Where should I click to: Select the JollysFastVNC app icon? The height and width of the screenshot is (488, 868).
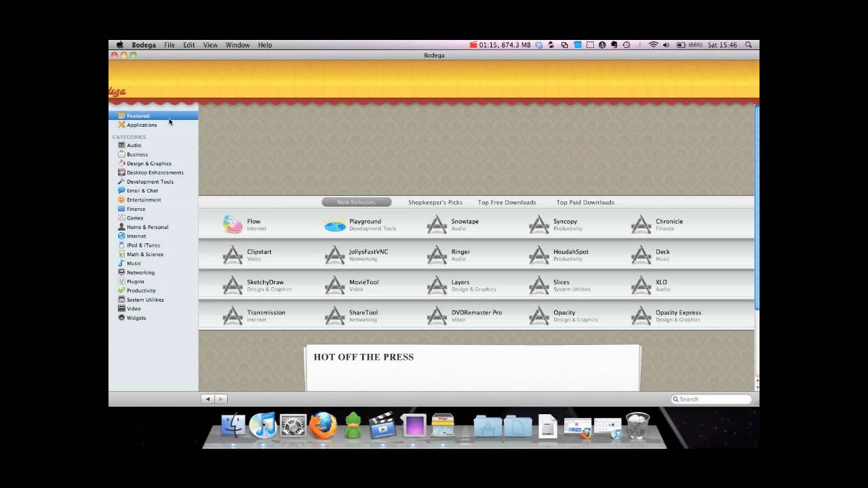tap(335, 255)
